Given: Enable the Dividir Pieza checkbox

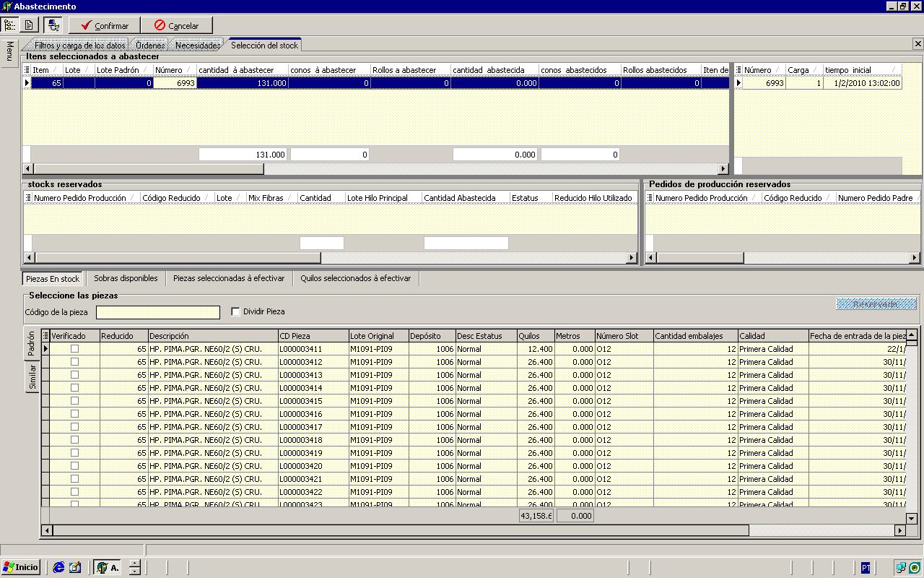Looking at the screenshot, I should [235, 312].
